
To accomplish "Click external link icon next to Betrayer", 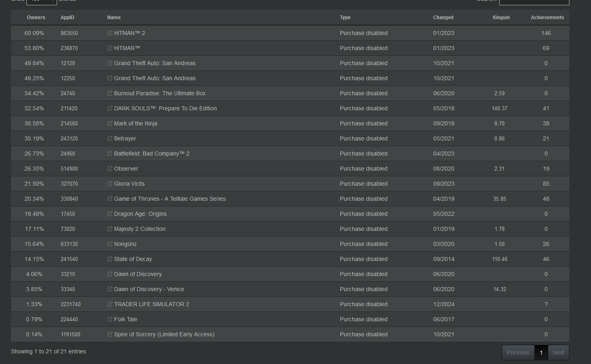I will [110, 138].
